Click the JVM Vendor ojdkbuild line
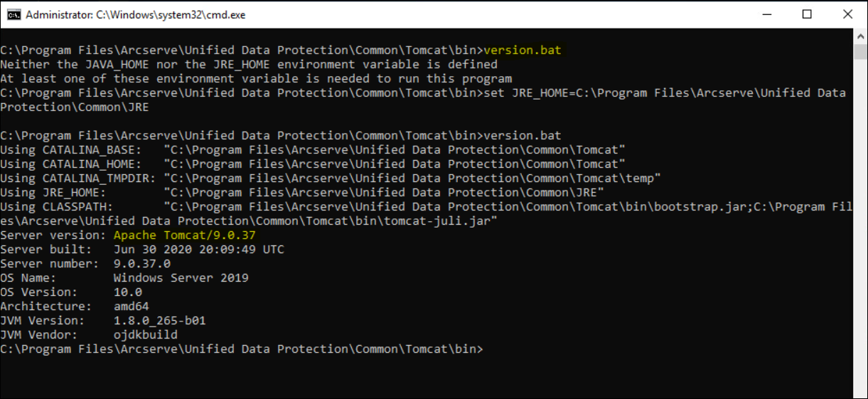This screenshot has width=868, height=399. pos(89,335)
